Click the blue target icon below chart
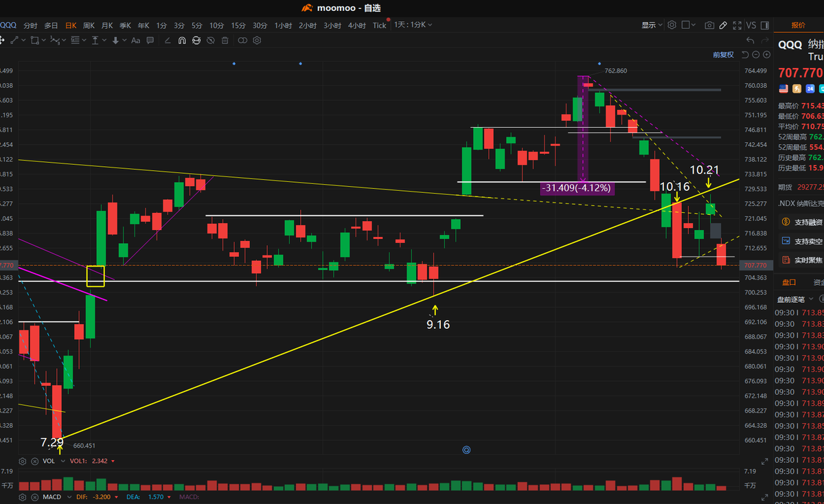 click(x=466, y=450)
